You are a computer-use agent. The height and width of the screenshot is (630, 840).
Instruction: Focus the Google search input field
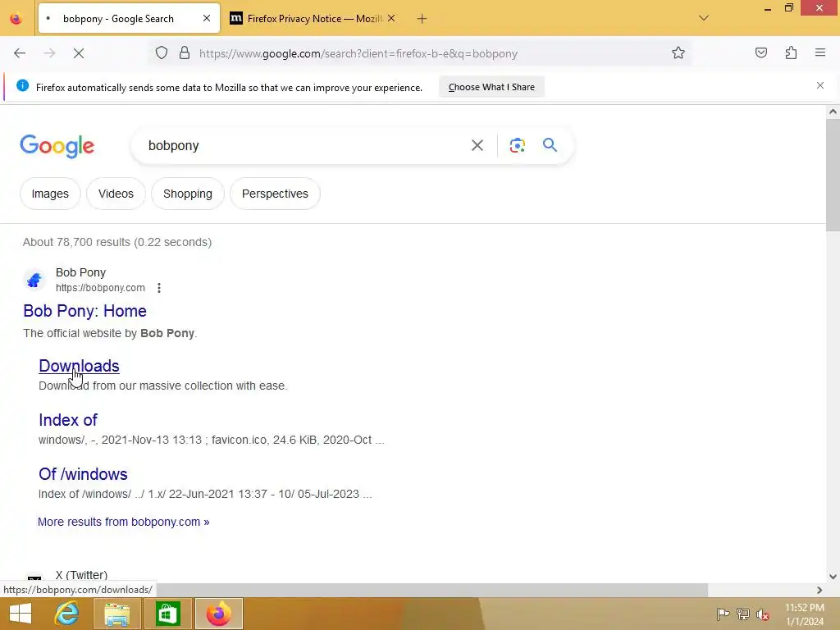click(303, 145)
